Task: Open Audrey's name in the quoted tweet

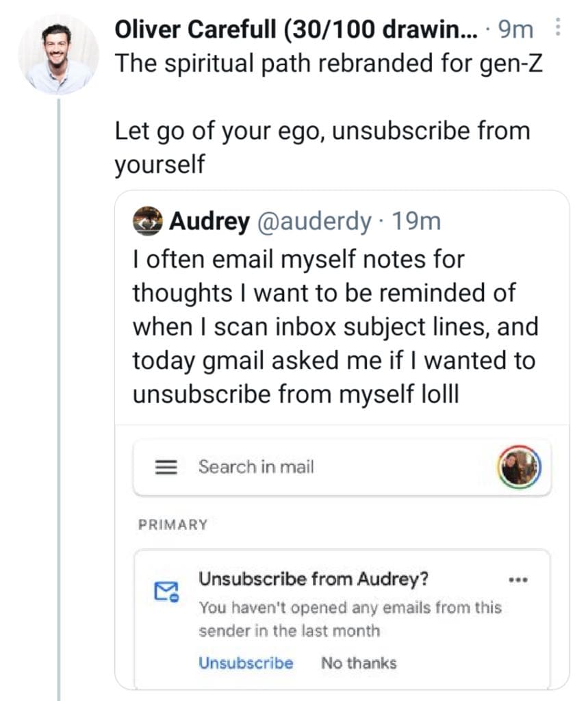Action: pyautogui.click(x=209, y=221)
